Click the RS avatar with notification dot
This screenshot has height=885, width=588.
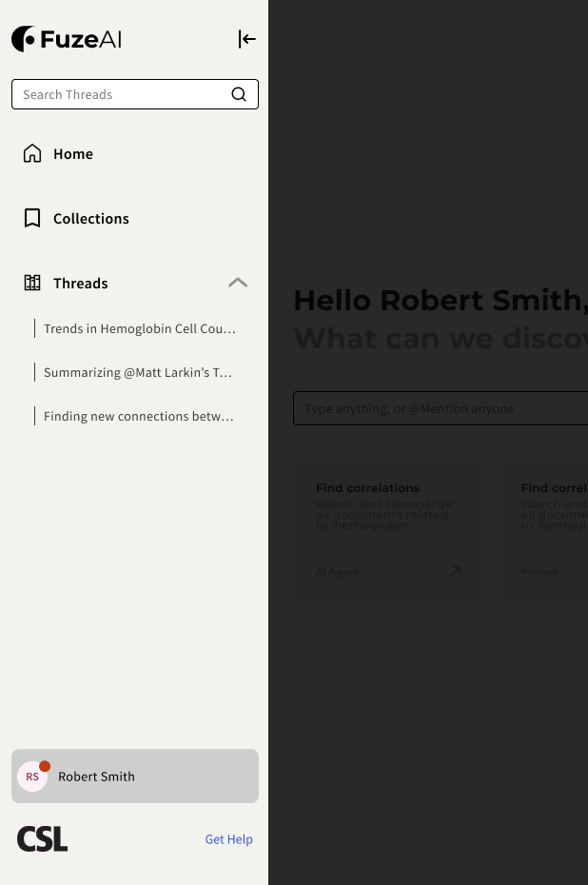point(32,777)
